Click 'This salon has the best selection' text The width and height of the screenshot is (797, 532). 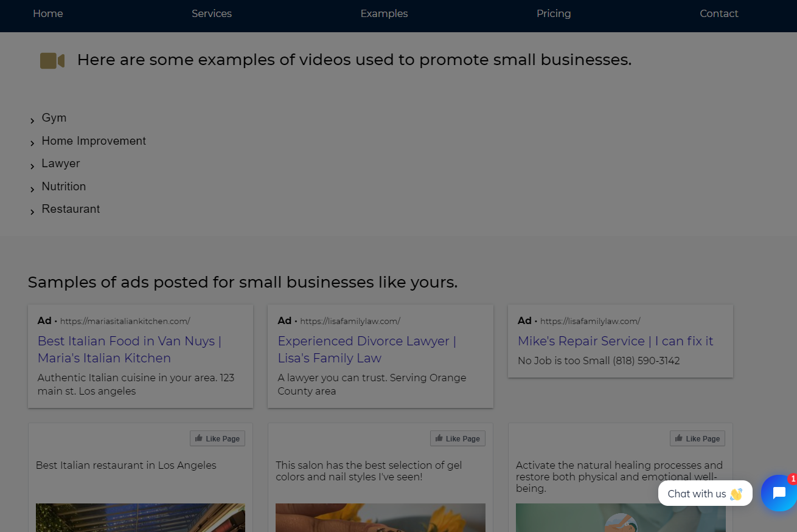(x=369, y=471)
